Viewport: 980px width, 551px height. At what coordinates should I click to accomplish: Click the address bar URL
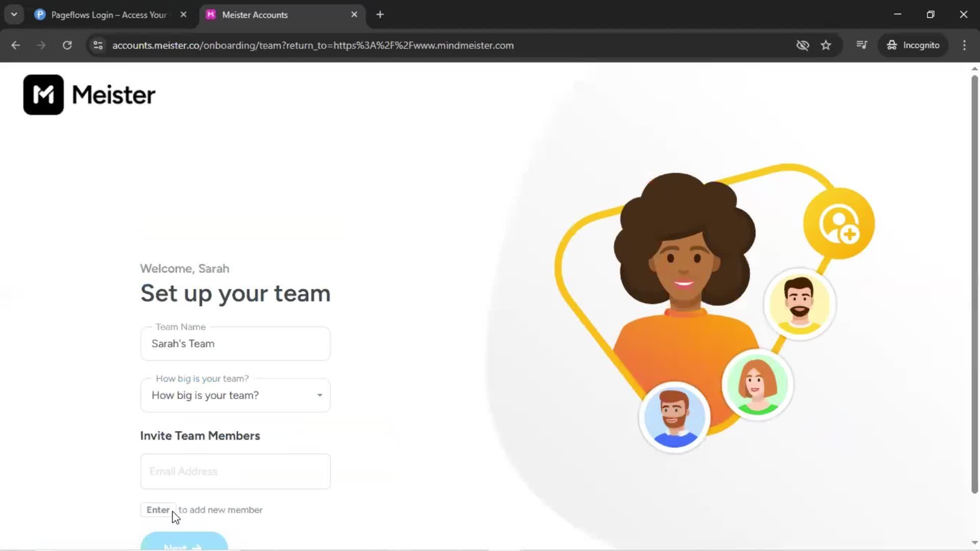click(x=313, y=45)
